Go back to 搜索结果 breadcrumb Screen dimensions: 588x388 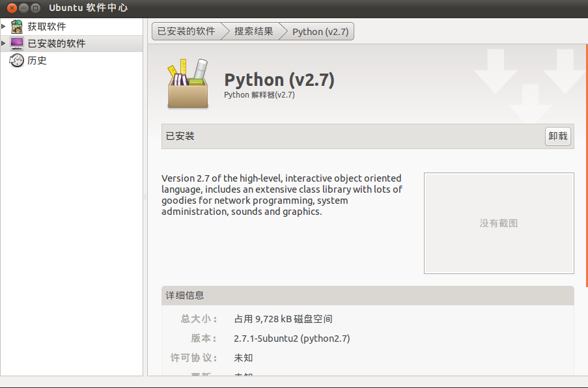pyautogui.click(x=254, y=31)
